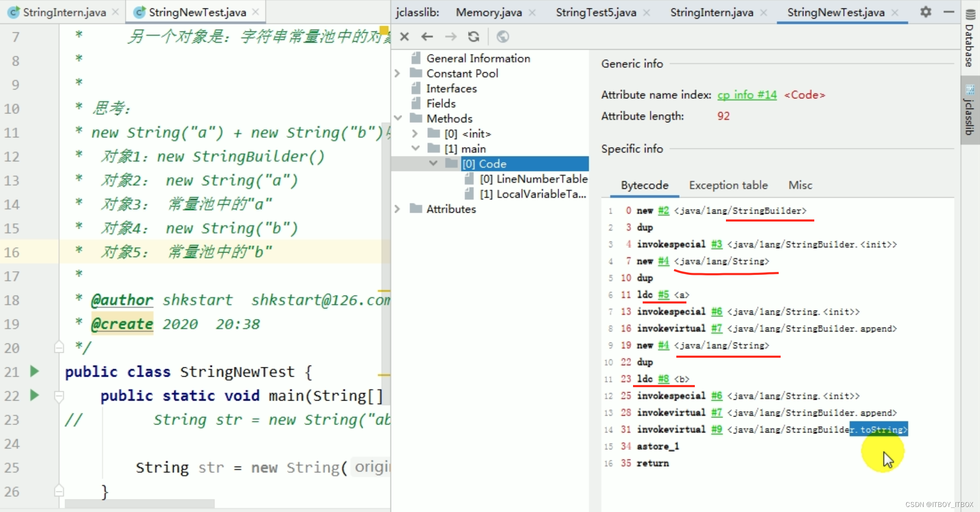Click the jclasslib back arrow icon
Viewport: 980px width, 512px height.
click(x=427, y=37)
